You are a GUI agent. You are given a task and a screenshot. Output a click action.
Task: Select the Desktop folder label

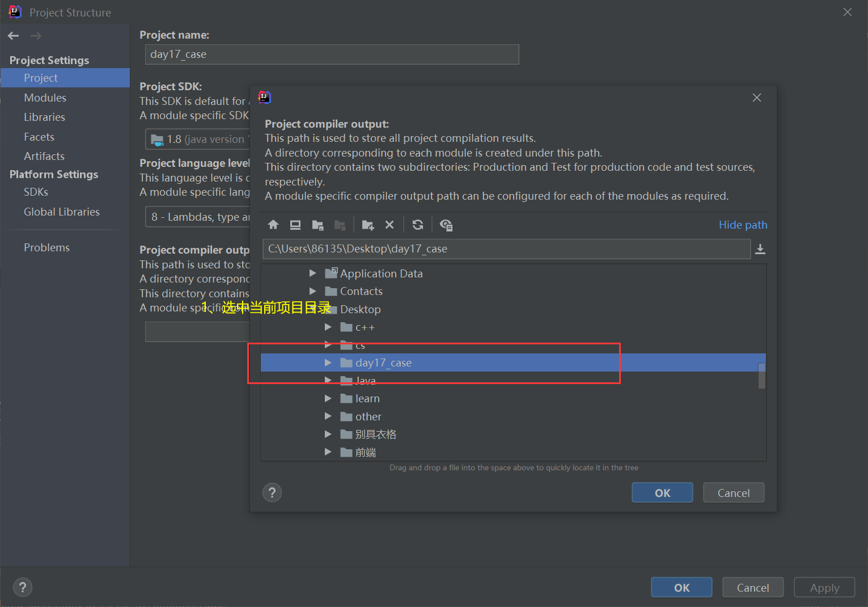tap(361, 309)
